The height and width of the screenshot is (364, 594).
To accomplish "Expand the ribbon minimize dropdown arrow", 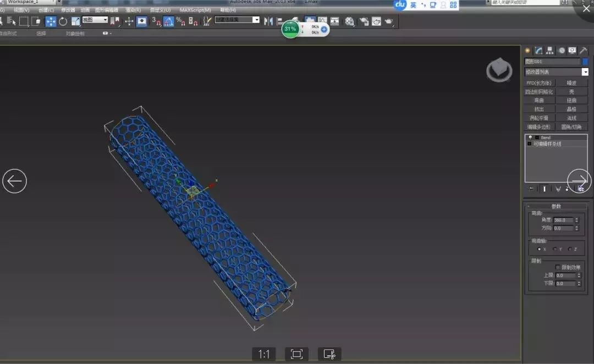I will [x=110, y=34].
